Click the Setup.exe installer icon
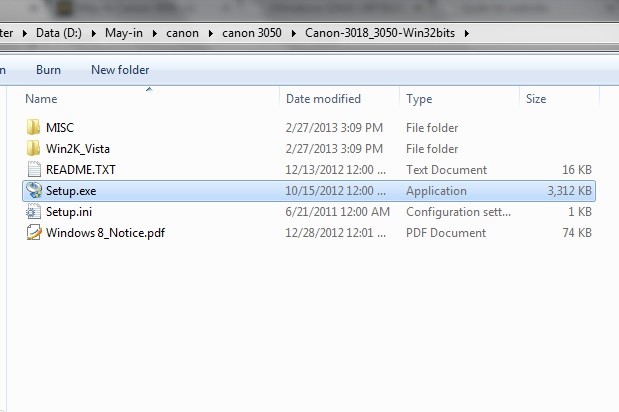 tap(34, 191)
